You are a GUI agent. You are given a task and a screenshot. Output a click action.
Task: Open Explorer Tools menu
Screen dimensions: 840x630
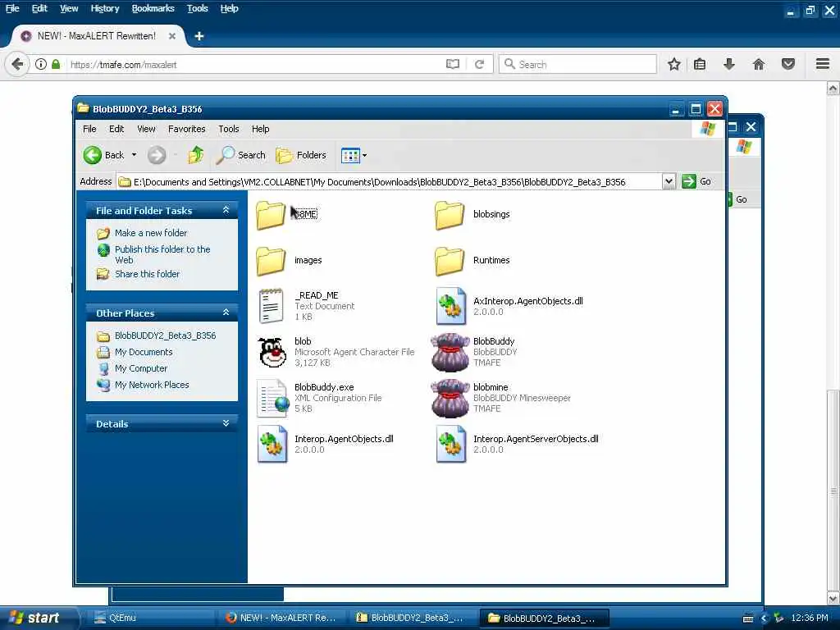pos(229,129)
